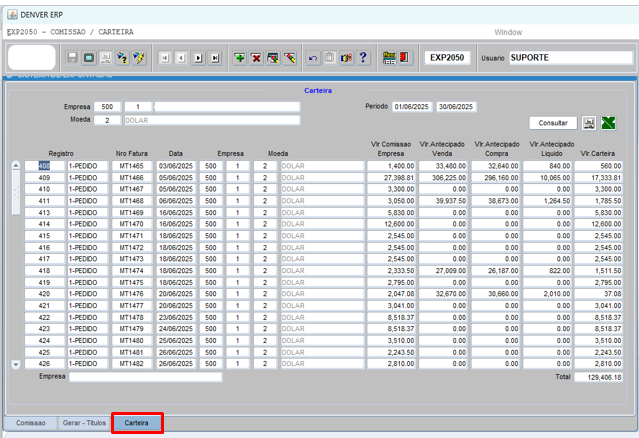Export grid to Excel icon

pyautogui.click(x=609, y=123)
